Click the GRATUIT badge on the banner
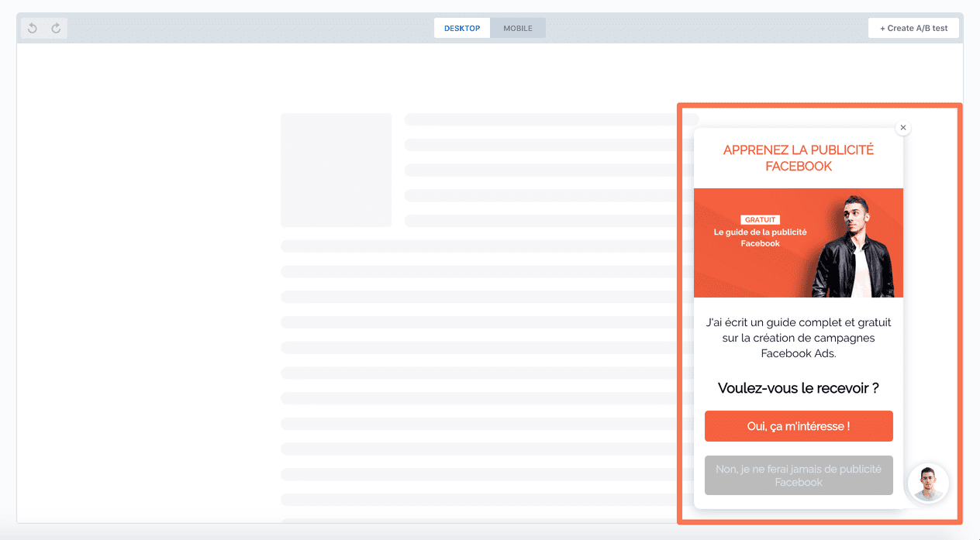 [x=760, y=219]
